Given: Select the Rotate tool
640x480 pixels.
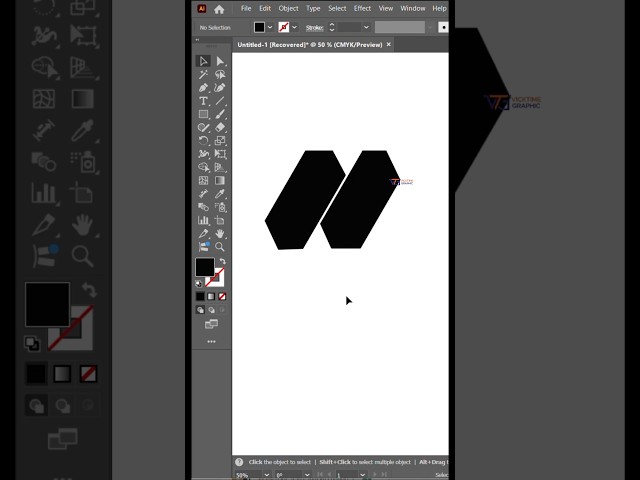Looking at the screenshot, I should coord(203,141).
